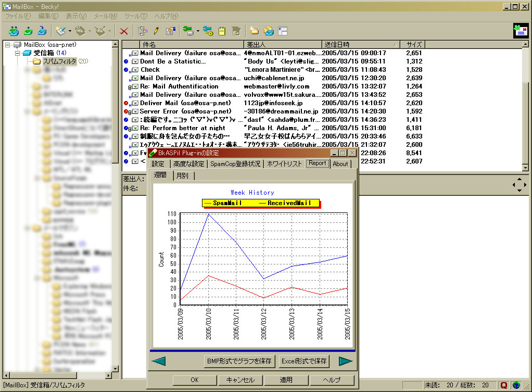
Task: Open dropdown arrow beside mailbox settings icon
Action: coord(198,31)
